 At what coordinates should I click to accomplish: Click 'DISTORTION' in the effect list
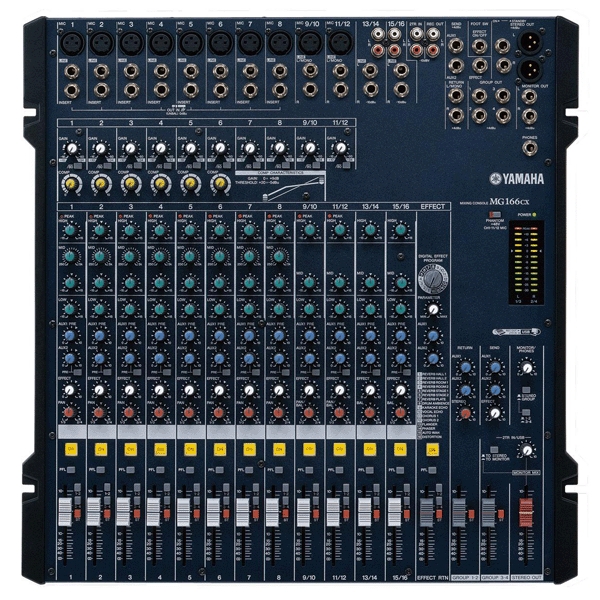431,437
